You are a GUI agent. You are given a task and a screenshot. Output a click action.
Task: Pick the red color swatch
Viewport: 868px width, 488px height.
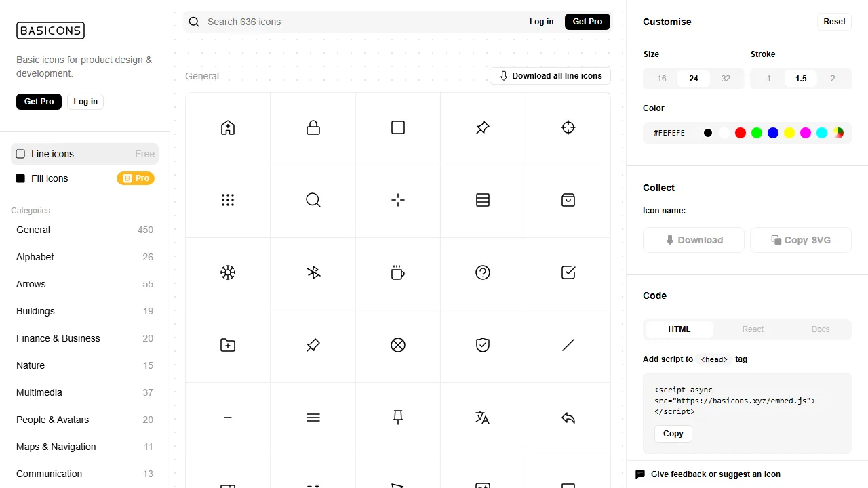[x=741, y=133]
